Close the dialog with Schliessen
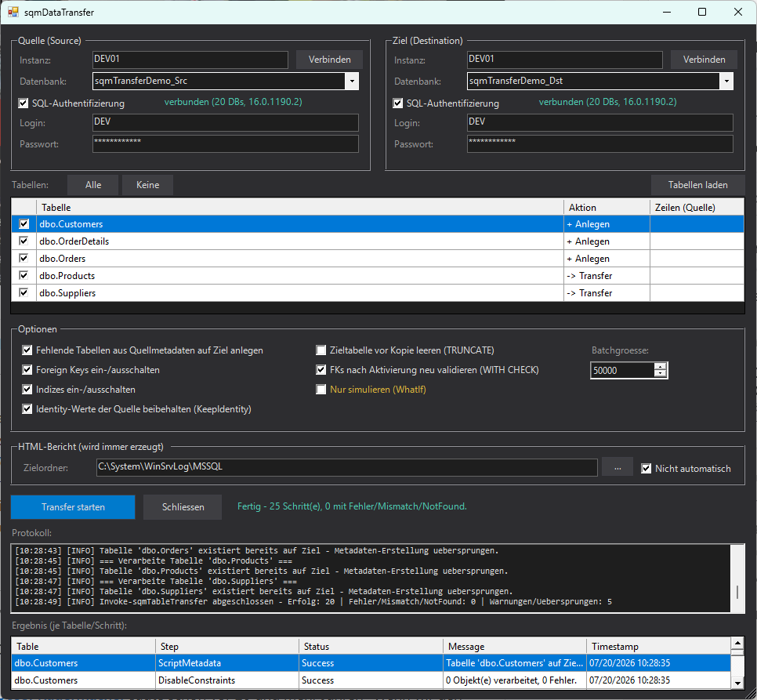The height and width of the screenshot is (700, 757). tap(183, 507)
